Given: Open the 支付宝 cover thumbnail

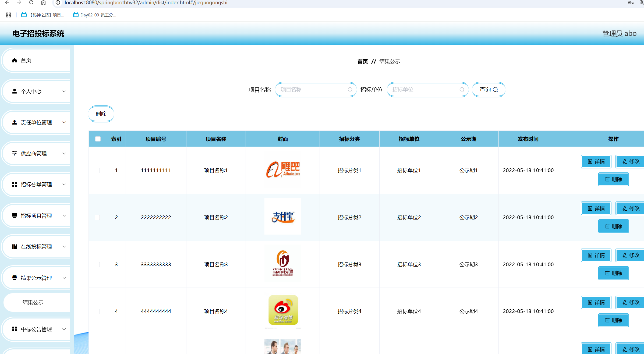Looking at the screenshot, I should coord(283,216).
